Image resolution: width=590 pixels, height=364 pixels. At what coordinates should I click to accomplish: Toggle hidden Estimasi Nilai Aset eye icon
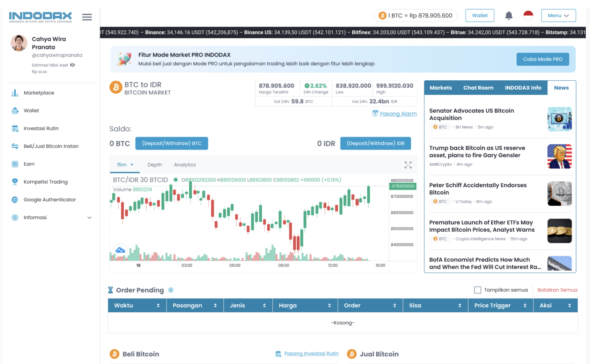pyautogui.click(x=72, y=65)
